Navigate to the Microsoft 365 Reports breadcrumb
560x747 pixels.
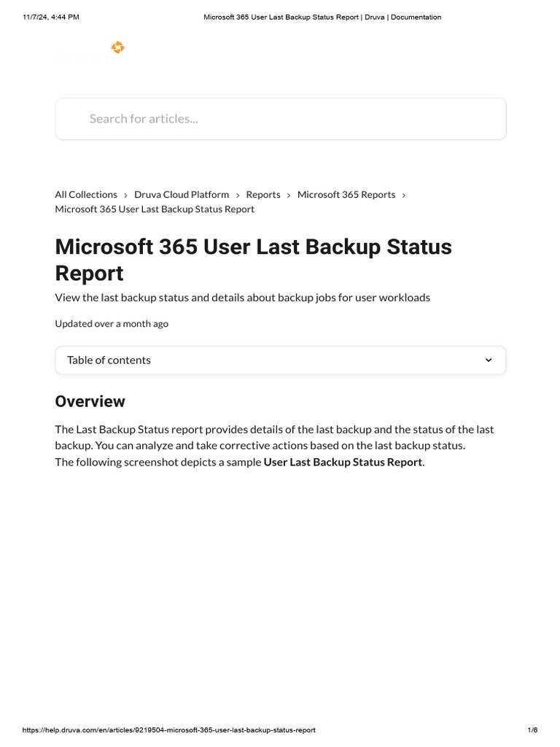pos(346,195)
